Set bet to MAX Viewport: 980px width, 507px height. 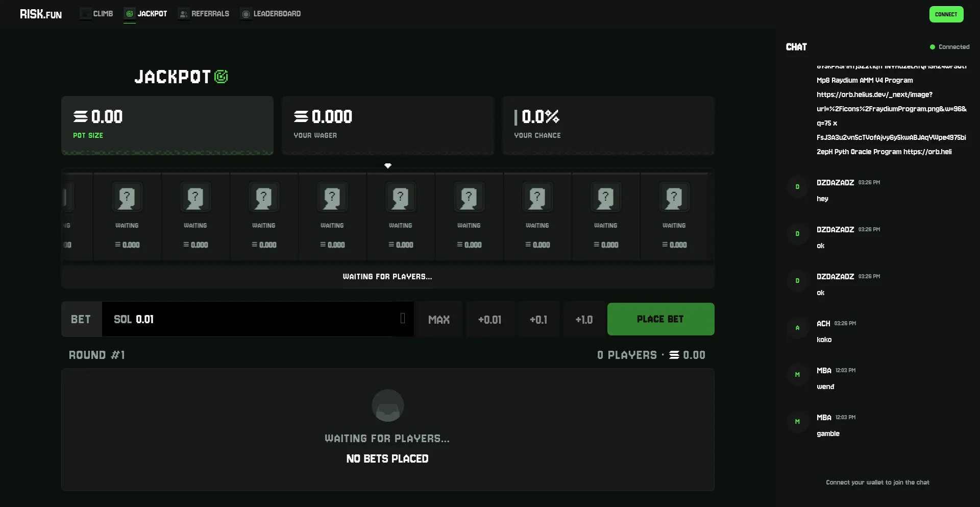pos(439,320)
